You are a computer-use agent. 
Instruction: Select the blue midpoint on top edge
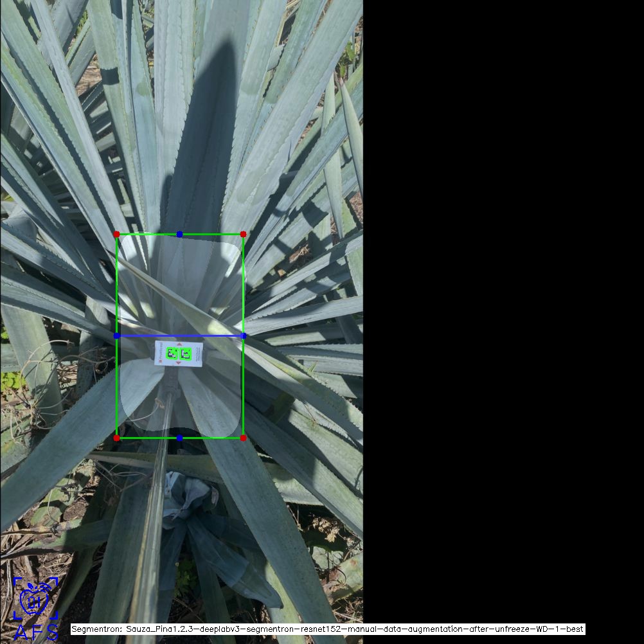pos(179,234)
